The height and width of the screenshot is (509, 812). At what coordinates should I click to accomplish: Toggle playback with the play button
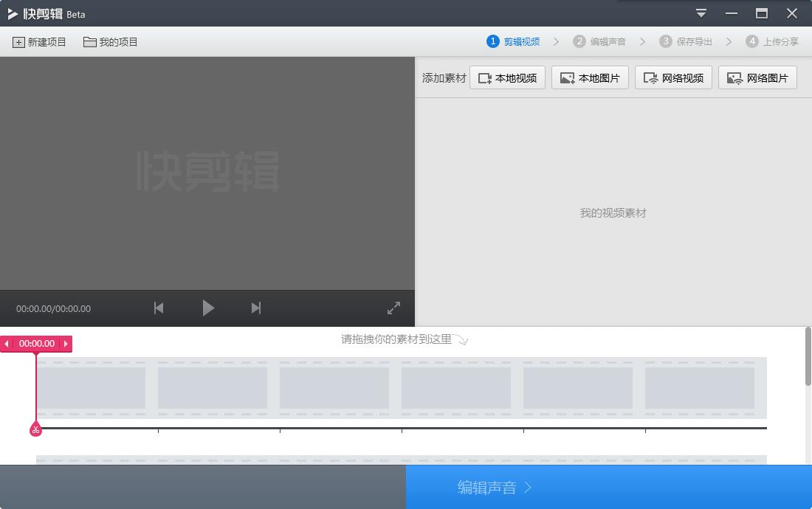coord(208,308)
